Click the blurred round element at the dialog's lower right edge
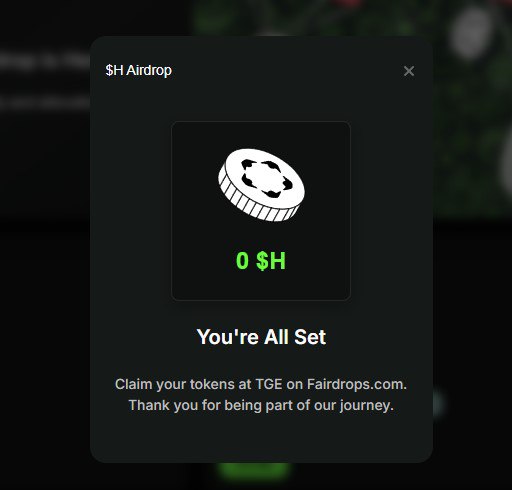 (x=438, y=403)
